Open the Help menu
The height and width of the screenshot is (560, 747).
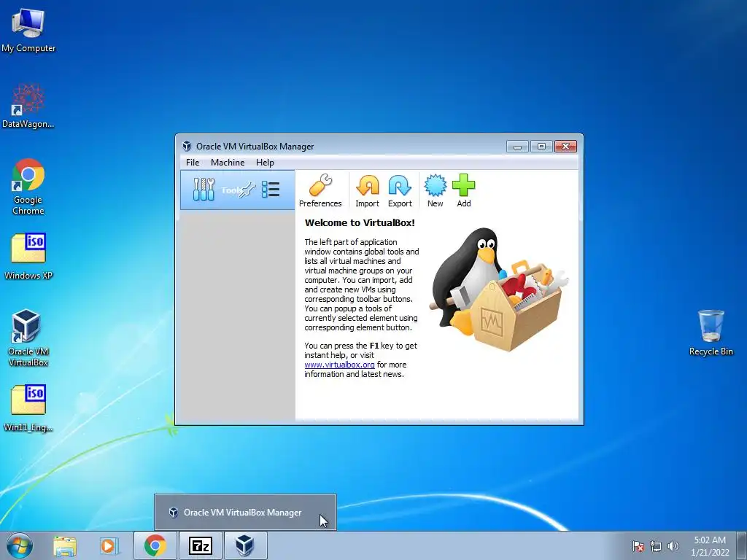pyautogui.click(x=265, y=163)
